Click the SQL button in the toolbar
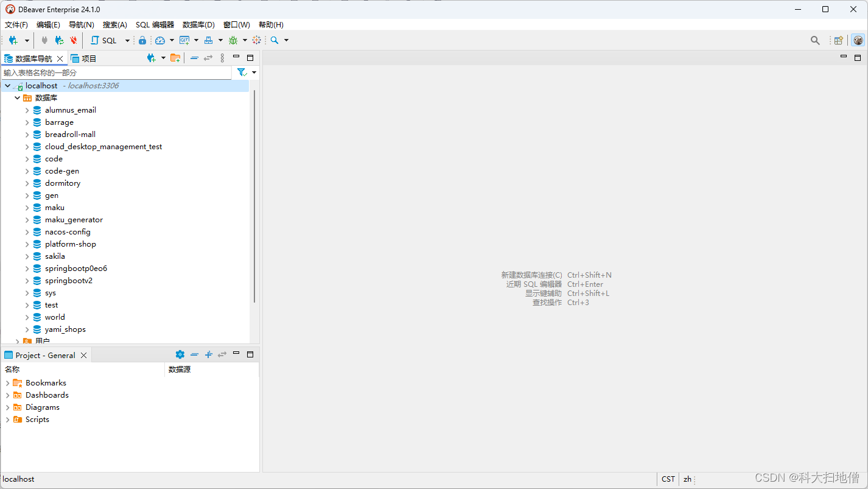Image resolution: width=868 pixels, height=489 pixels. [x=104, y=40]
